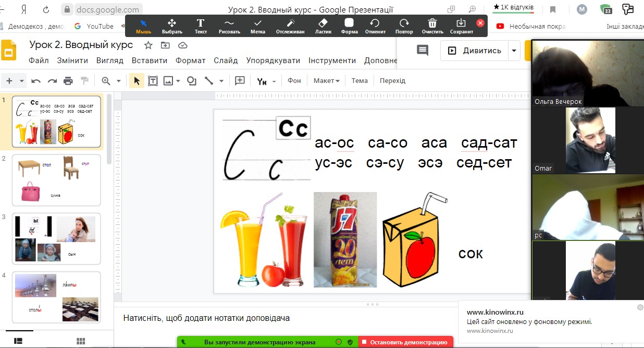This screenshot has width=644, height=348.
Task: Click the trash Clear (Очистить) icon
Action: (x=432, y=26)
